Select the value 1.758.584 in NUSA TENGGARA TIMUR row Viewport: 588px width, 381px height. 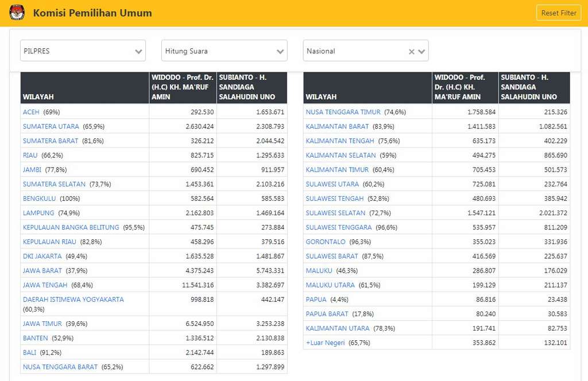click(482, 112)
